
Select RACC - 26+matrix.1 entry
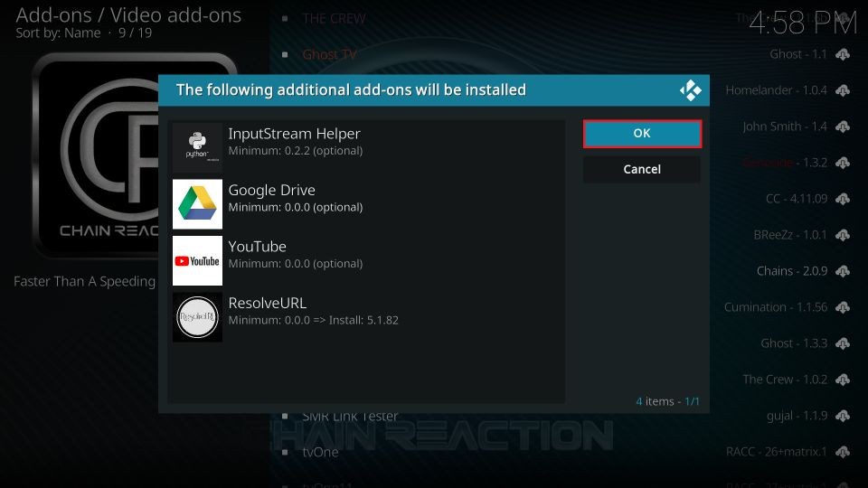[776, 452]
